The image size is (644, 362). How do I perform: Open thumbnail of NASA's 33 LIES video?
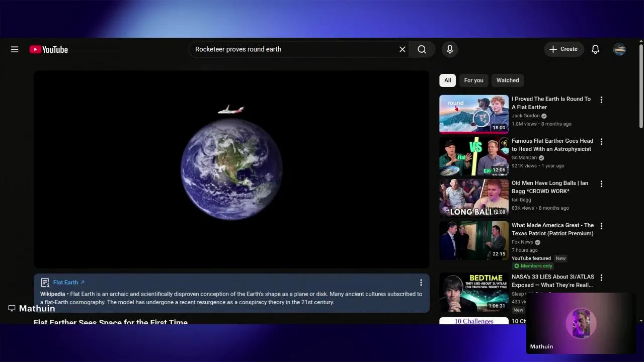[x=474, y=292]
